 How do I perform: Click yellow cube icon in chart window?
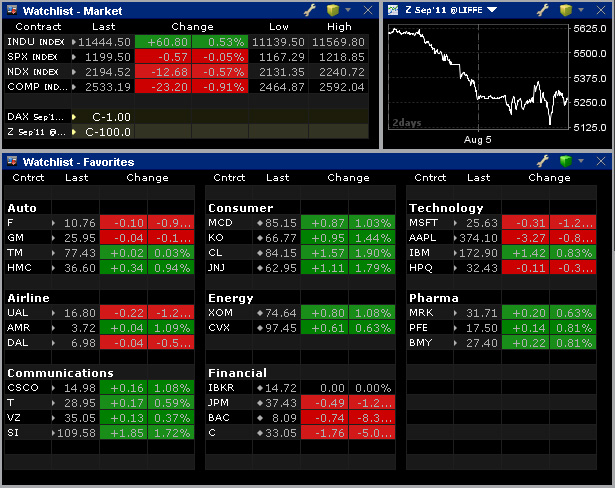566,10
